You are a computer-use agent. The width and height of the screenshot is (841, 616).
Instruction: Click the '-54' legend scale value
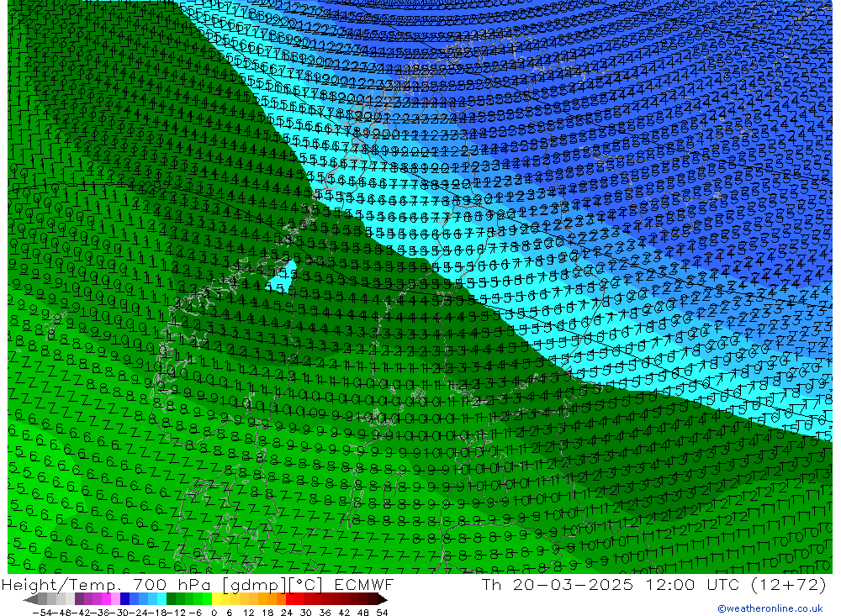42,613
